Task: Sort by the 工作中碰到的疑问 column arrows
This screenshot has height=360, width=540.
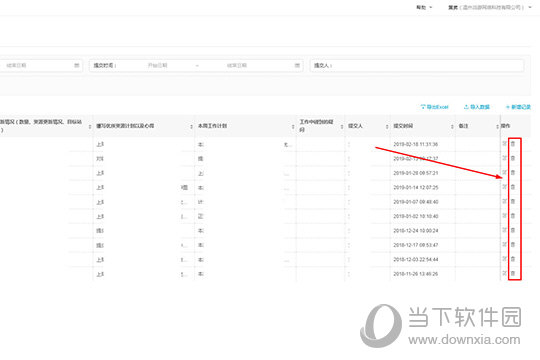Action: [342, 126]
